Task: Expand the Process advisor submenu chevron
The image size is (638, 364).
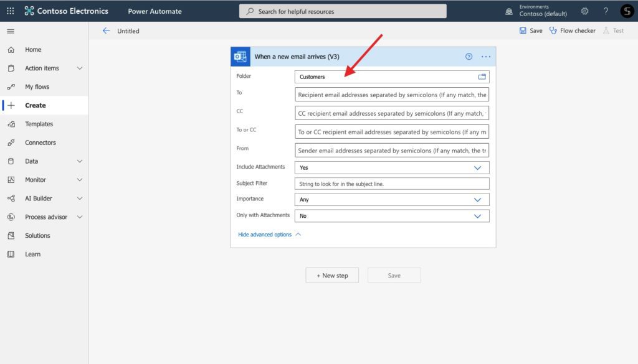Action: pyautogui.click(x=80, y=217)
